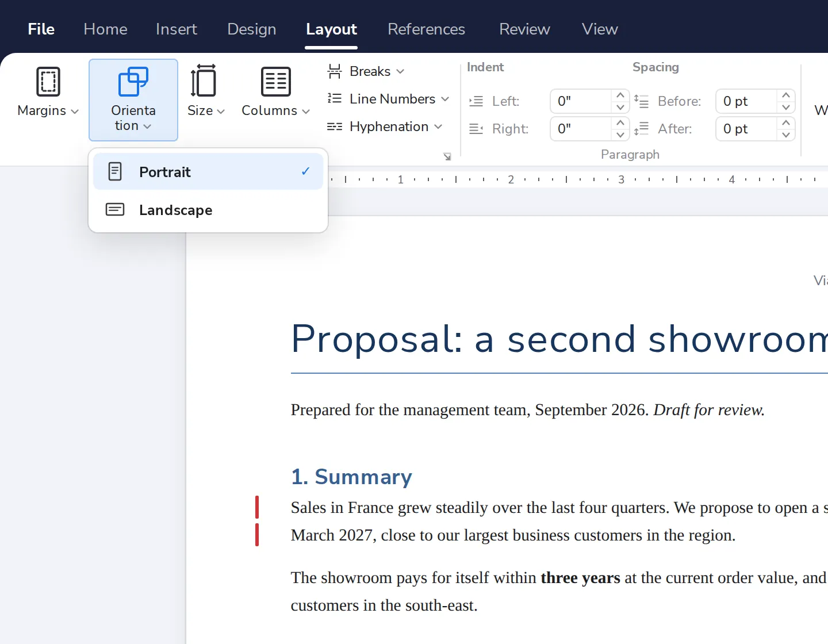Open the Design tab
The height and width of the screenshot is (644, 828).
252,29
